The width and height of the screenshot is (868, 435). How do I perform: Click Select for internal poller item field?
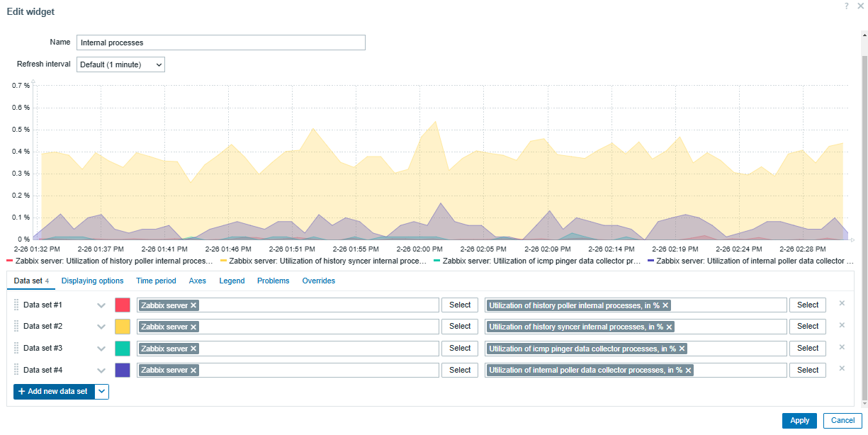pos(808,370)
